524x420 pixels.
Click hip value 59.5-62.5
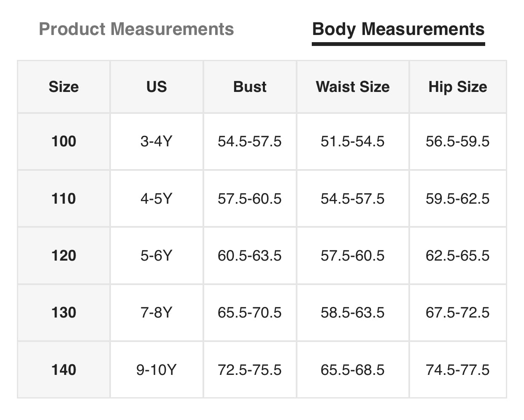pyautogui.click(x=458, y=199)
